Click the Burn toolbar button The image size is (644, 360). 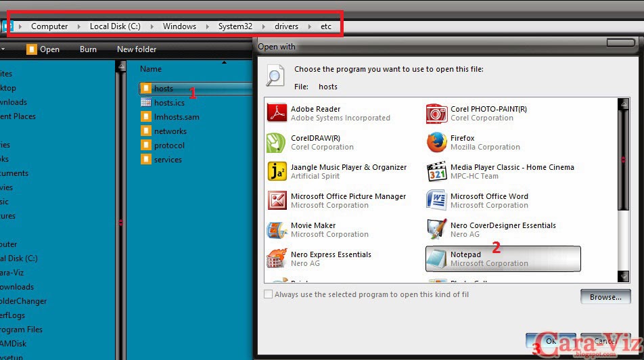(88, 49)
